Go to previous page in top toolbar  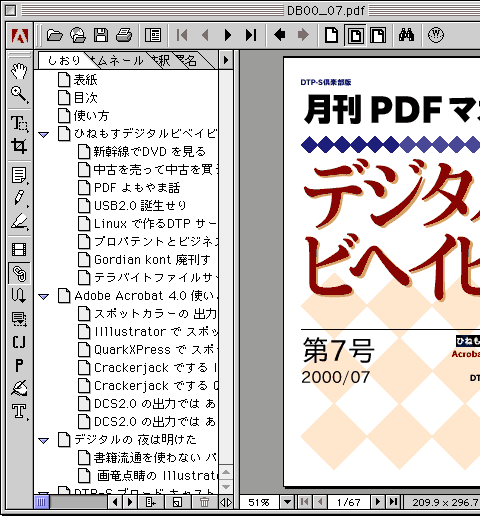(x=205, y=35)
